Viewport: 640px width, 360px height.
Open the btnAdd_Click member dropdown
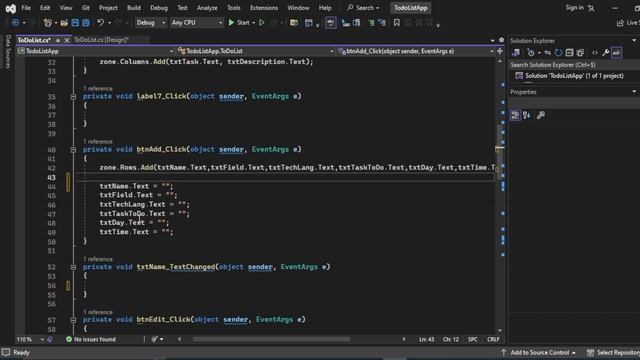416,51
